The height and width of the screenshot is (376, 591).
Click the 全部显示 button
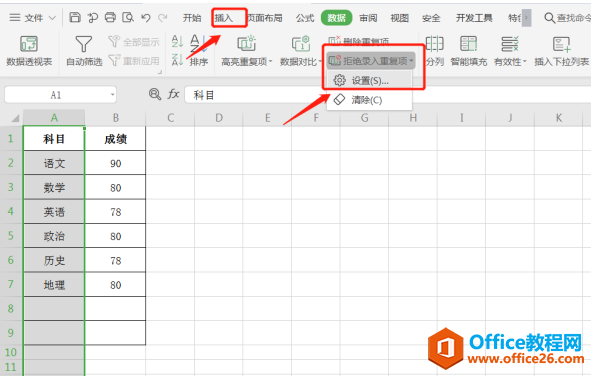point(134,42)
